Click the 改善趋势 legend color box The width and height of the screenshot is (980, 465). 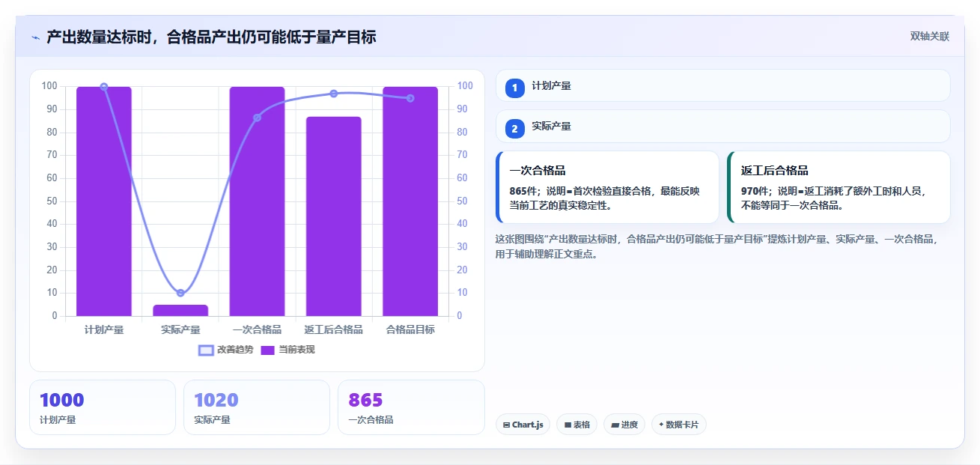[x=206, y=350]
